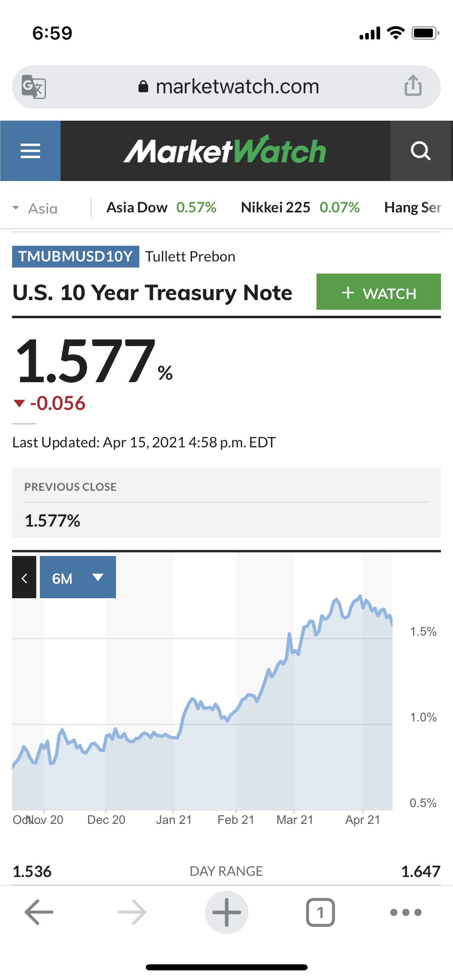
Task: Open the Asia Dow ticker link
Action: 161,208
